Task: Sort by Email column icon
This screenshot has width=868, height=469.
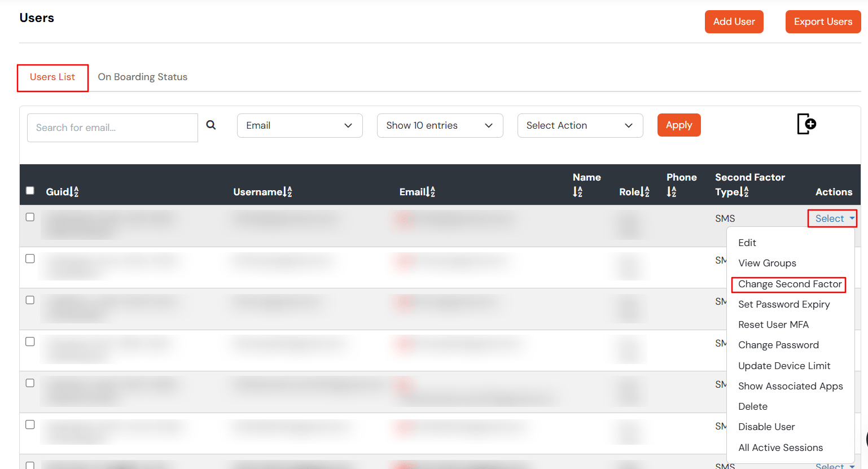Action: [431, 192]
